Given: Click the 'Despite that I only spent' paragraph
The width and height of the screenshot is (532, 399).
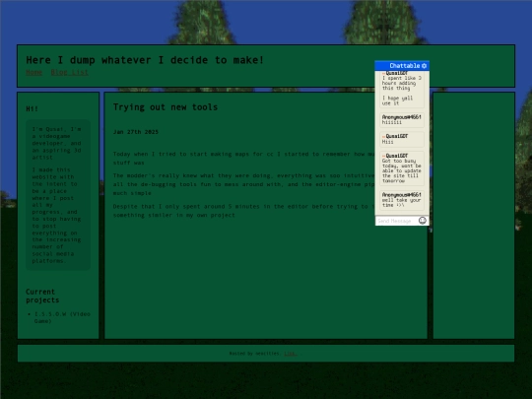Looking at the screenshot, I should [242, 211].
